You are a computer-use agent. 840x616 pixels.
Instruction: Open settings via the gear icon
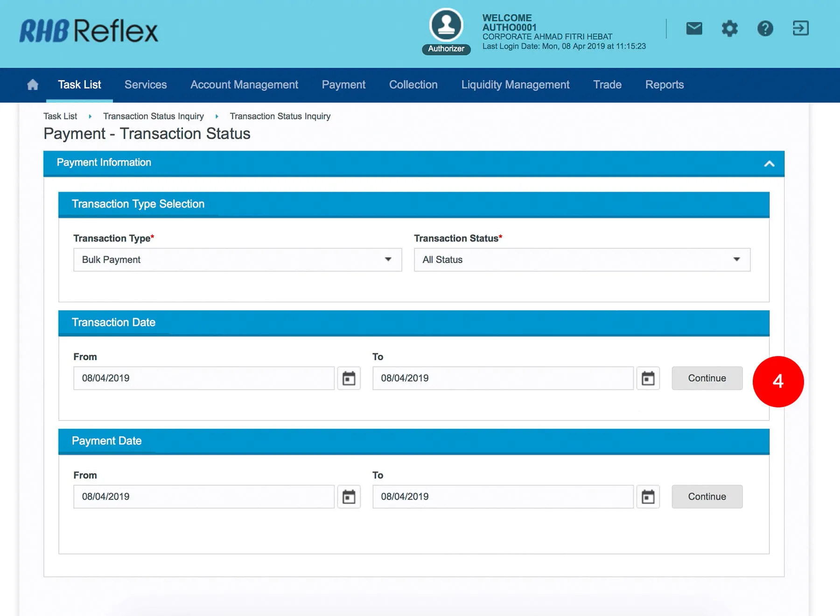point(729,28)
